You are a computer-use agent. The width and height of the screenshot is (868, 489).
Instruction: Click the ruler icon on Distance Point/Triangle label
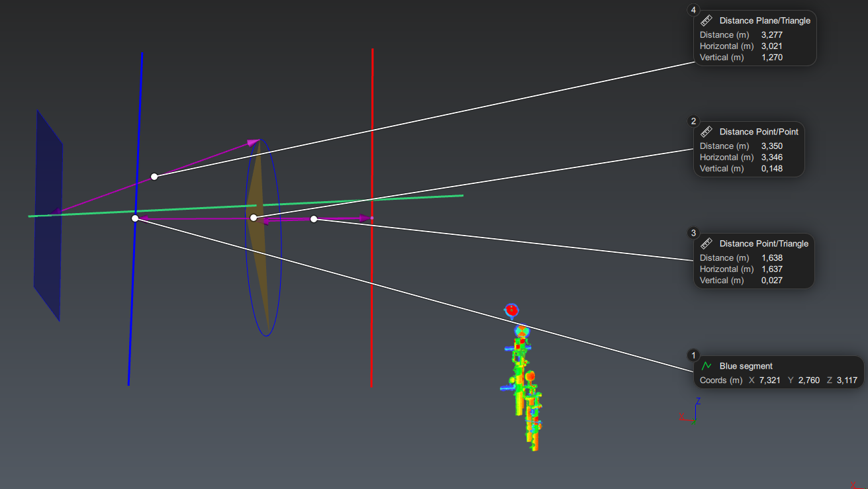click(x=706, y=244)
